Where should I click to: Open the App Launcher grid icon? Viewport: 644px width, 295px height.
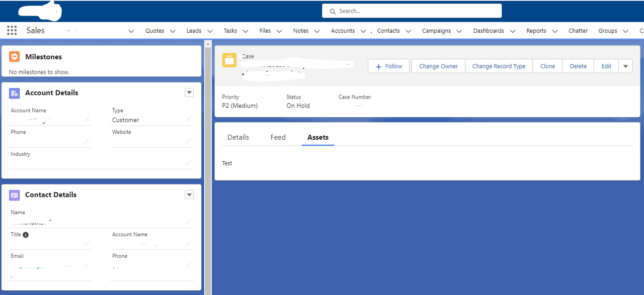[12, 31]
